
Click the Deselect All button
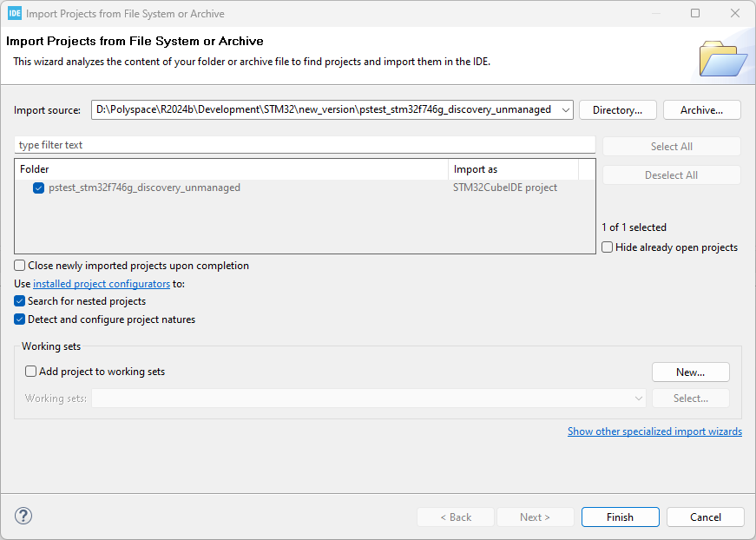point(672,175)
